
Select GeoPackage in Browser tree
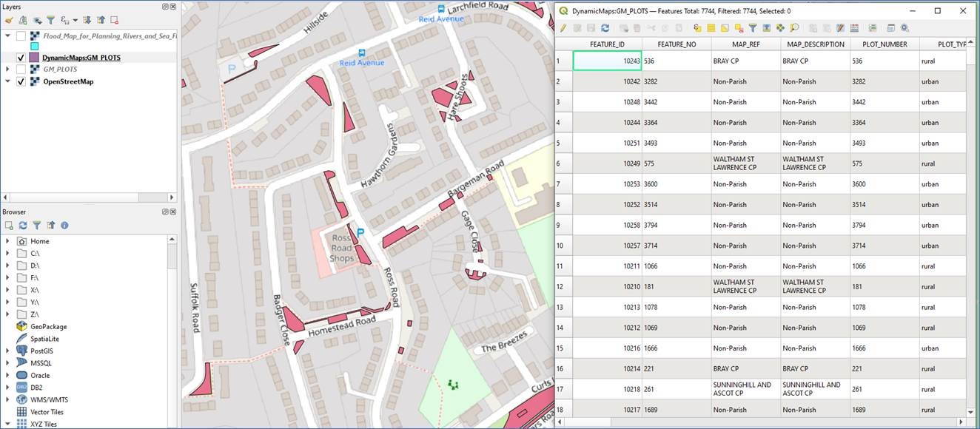point(48,326)
